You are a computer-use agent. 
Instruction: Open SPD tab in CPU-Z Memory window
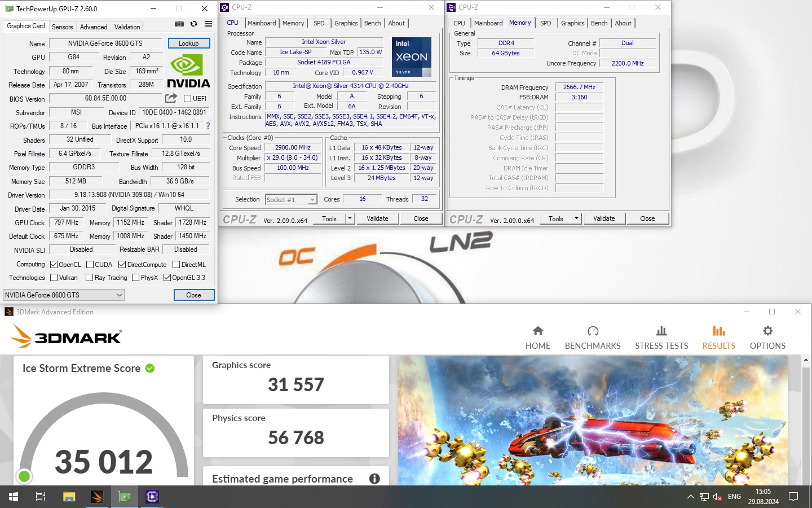tap(546, 23)
